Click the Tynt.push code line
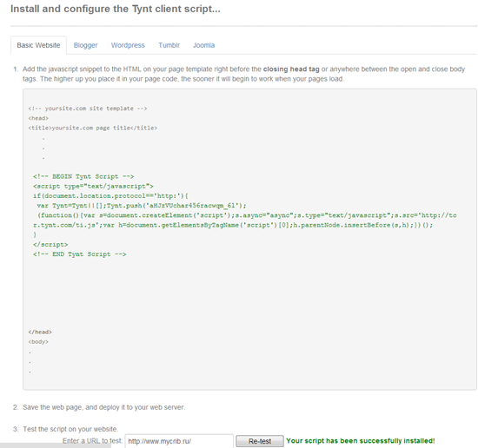This screenshot has height=448, width=478. (142, 206)
